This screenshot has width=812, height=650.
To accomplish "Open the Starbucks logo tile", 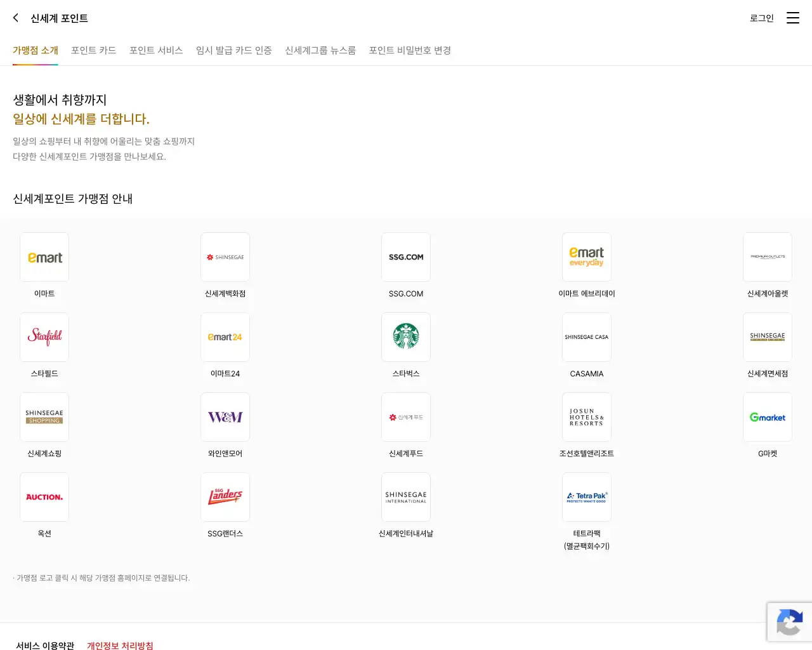I will 406,337.
